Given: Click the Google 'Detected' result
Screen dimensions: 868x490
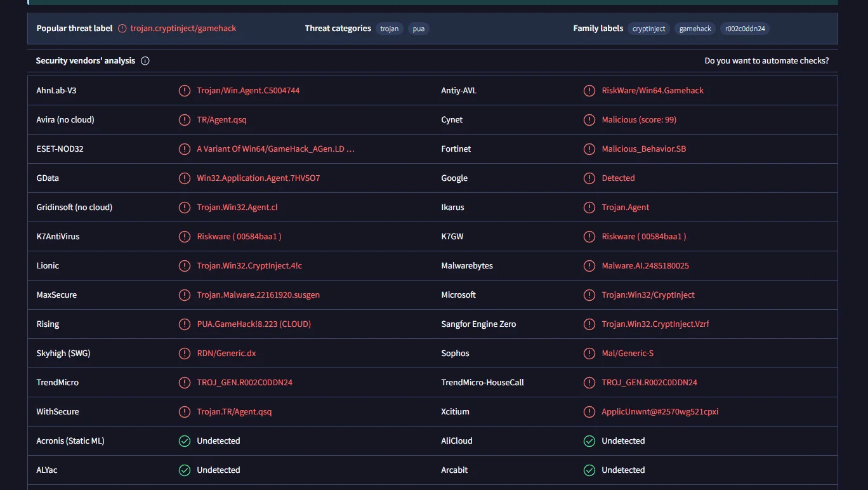Looking at the screenshot, I should pyautogui.click(x=618, y=178).
